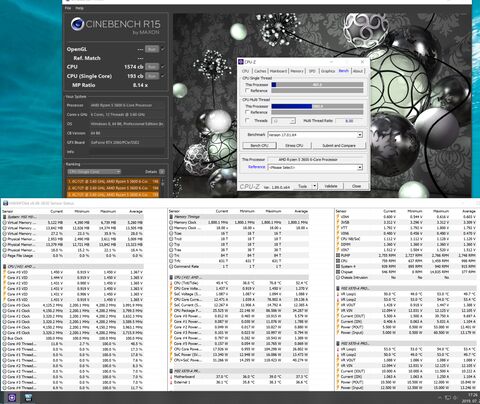Click the thermometer icon beside Motherboard sensor

point(171,377)
